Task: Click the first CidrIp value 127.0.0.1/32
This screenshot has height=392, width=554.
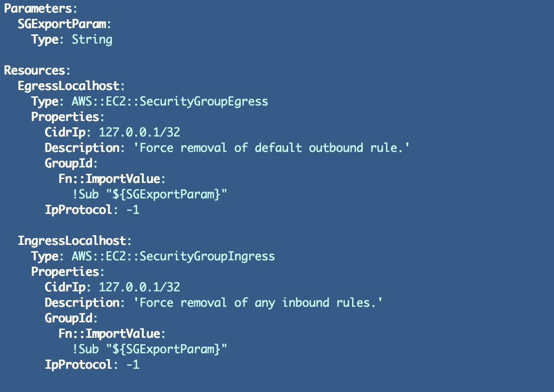Action: [x=139, y=133]
